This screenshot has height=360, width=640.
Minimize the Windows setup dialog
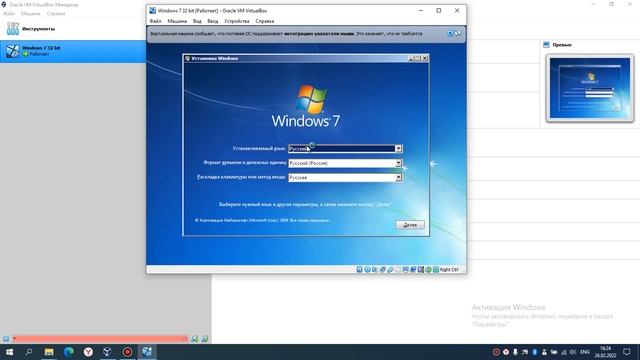(x=411, y=58)
